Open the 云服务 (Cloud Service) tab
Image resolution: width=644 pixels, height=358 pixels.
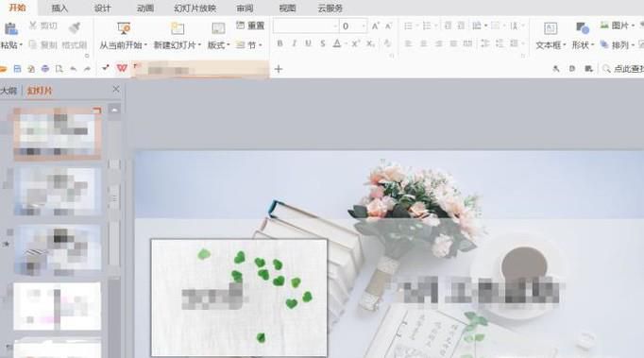tap(330, 8)
